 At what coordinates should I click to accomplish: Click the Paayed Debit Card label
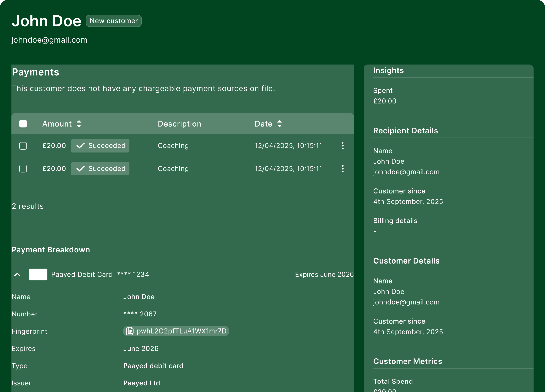click(82, 274)
